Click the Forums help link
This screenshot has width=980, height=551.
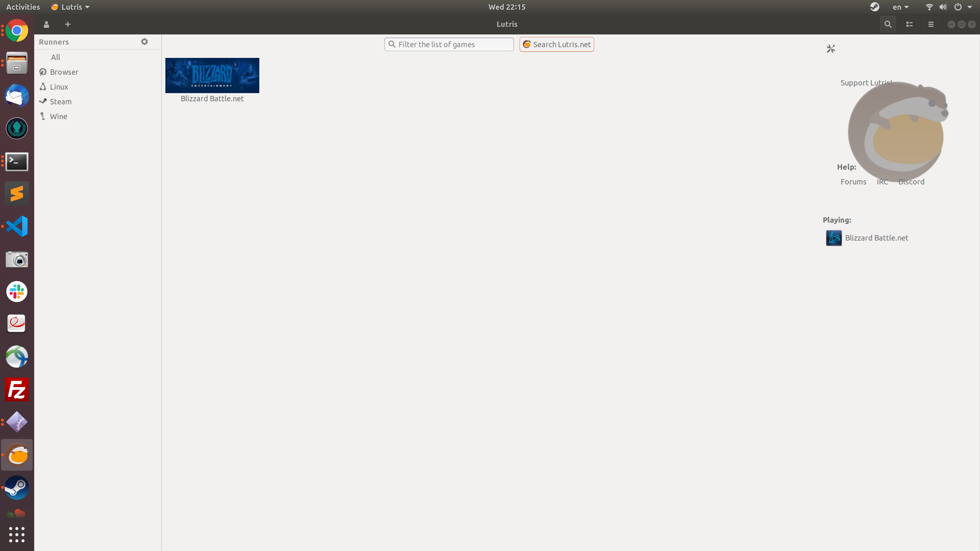[x=853, y=181]
